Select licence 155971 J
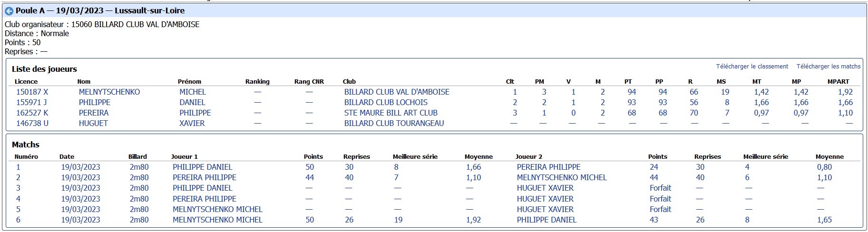This screenshot has width=868, height=232. pos(31,102)
